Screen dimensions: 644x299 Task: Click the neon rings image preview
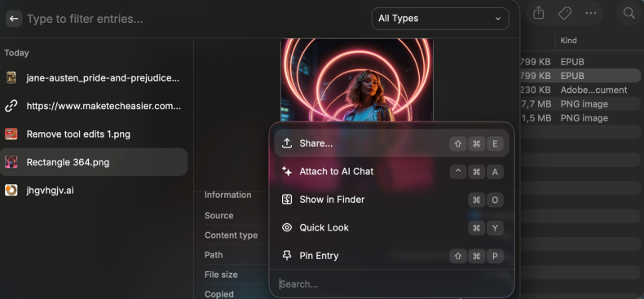(x=357, y=80)
